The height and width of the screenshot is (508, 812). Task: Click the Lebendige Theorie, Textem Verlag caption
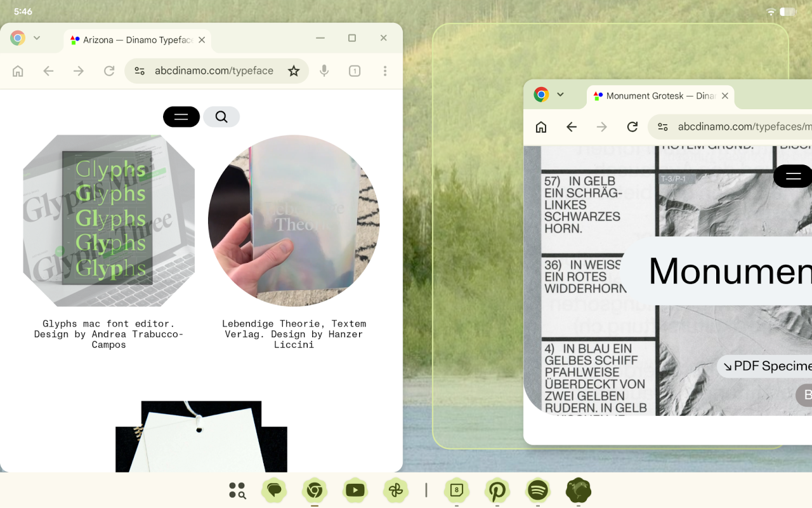tap(294, 334)
